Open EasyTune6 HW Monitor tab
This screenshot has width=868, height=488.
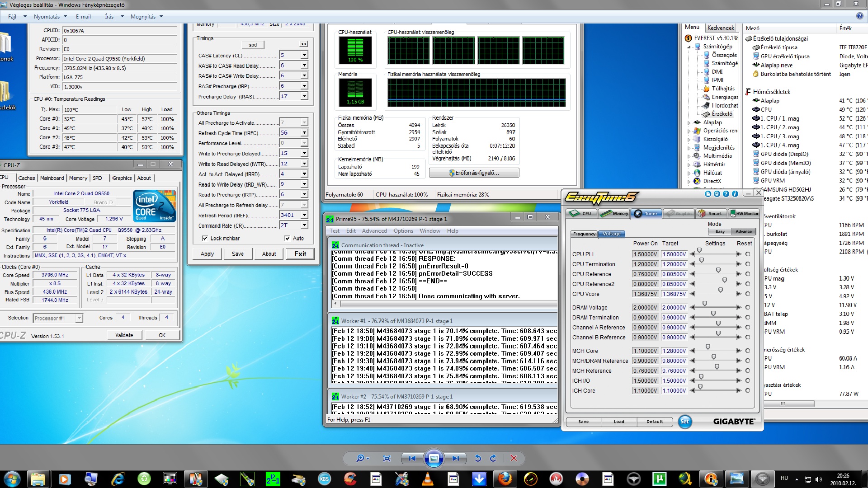744,213
